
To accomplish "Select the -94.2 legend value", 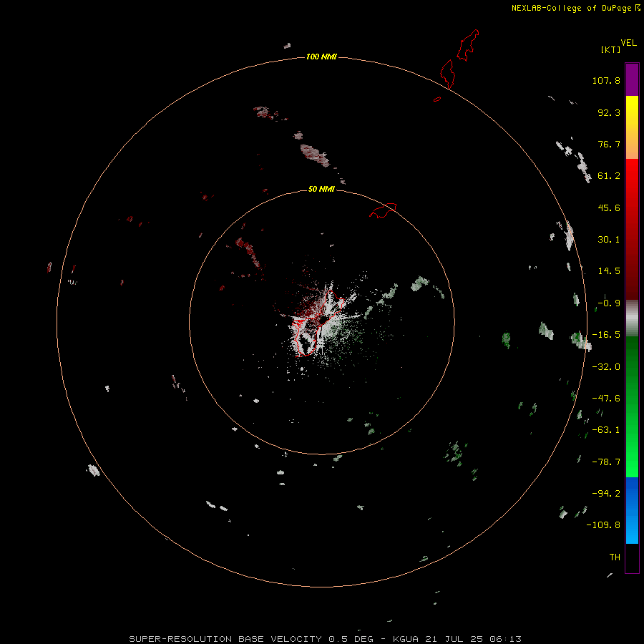I will pos(606,494).
